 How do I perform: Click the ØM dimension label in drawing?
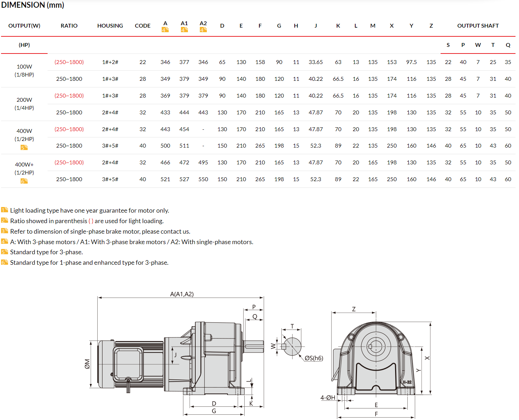click(87, 364)
